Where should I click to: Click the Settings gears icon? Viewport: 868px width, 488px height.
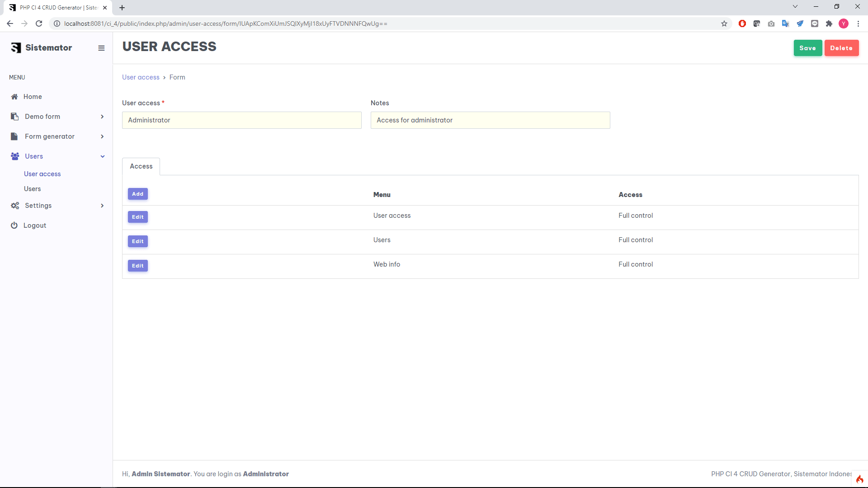[x=15, y=206]
